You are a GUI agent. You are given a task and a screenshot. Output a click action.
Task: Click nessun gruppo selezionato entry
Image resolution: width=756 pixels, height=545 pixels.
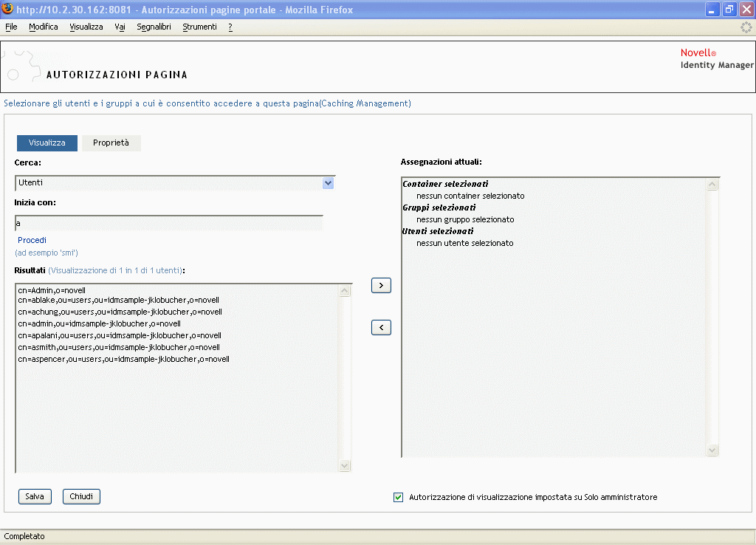465,219
